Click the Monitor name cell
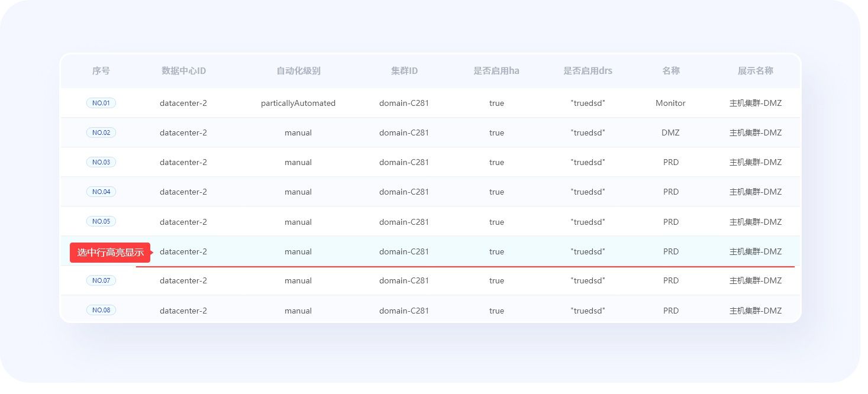This screenshot has width=868, height=394. [671, 103]
